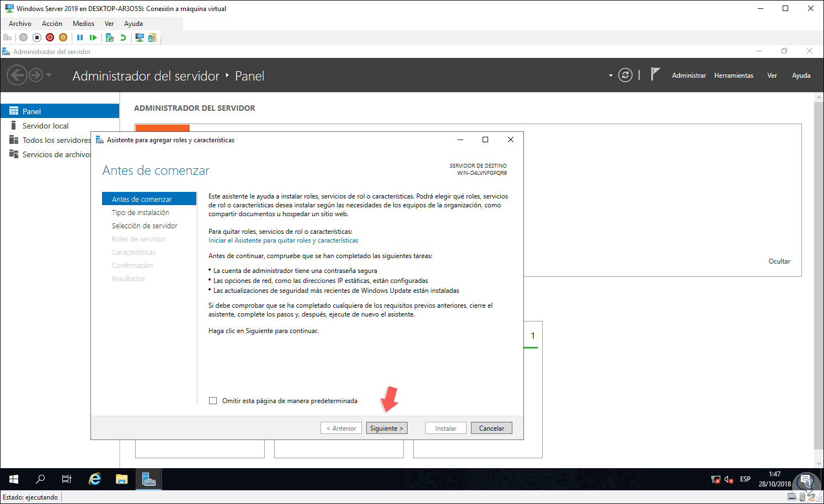Pause the virtual machine
Viewport: 824px width, 504px height.
tap(80, 37)
